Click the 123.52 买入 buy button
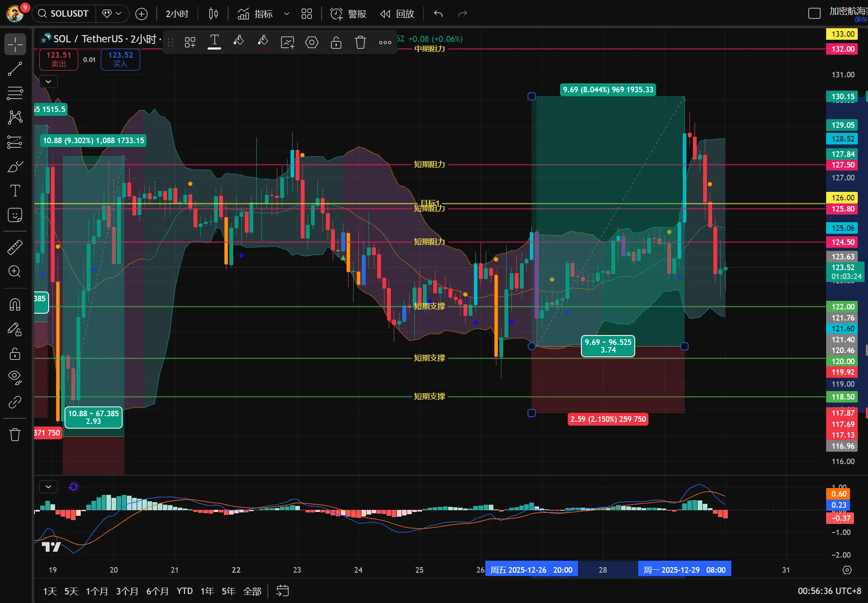This screenshot has width=868, height=603. click(120, 59)
